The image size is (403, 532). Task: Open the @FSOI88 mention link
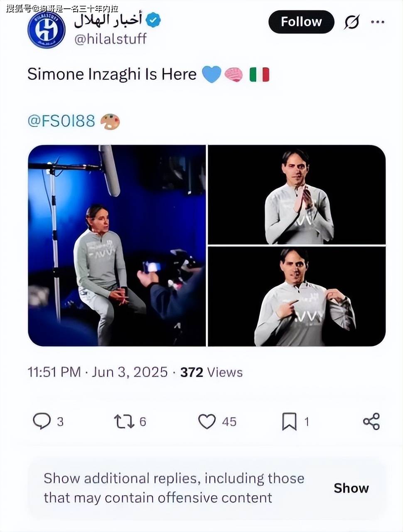61,121
